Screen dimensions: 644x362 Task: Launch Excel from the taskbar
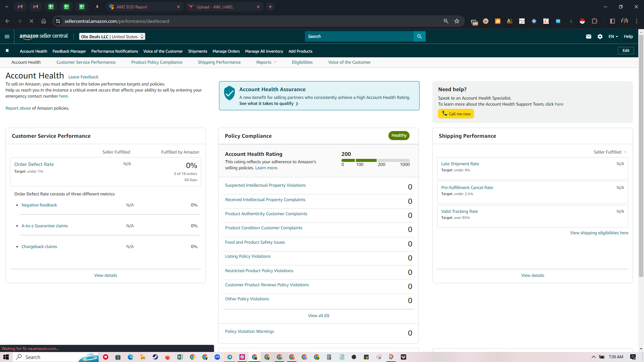[180, 357]
